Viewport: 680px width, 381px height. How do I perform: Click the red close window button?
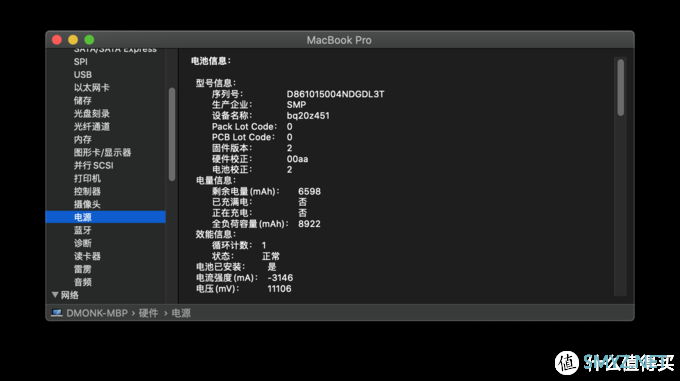[x=57, y=40]
